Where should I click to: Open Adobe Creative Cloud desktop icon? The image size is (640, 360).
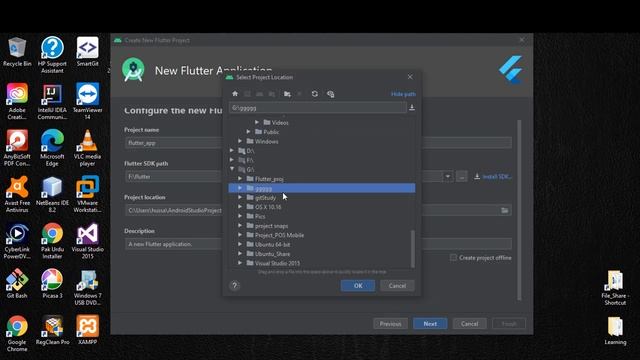[x=17, y=102]
